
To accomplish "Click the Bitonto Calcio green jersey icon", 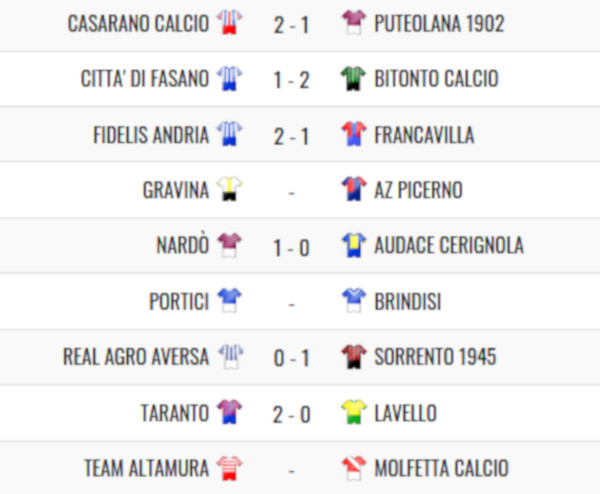I will pos(353,79).
